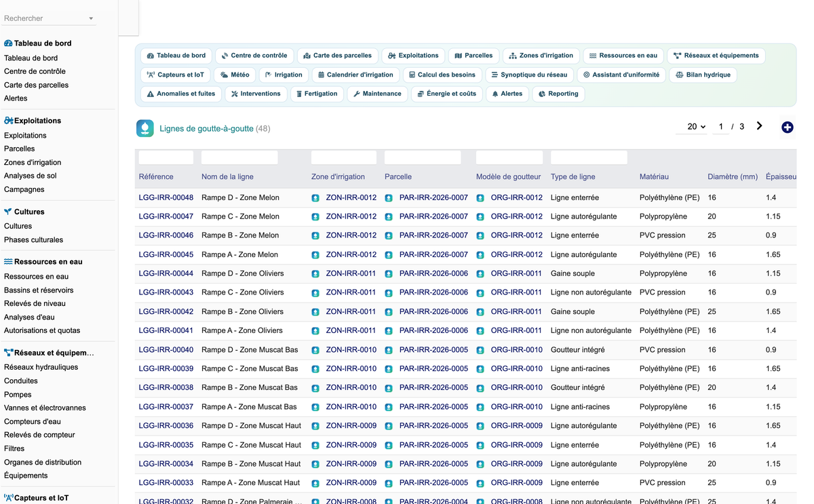814x504 pixels.
Task: Open the Parcelles toolbar button
Action: pos(473,56)
